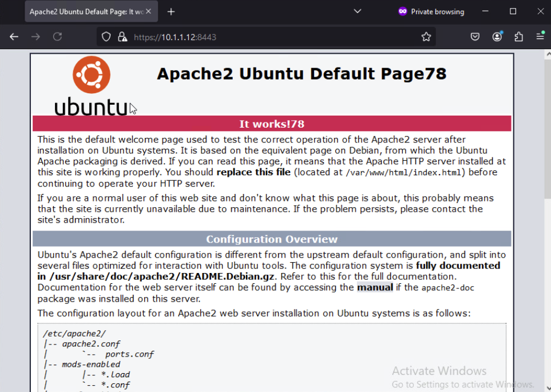This screenshot has width=551, height=392.
Task: Open a new tab with the plus button
Action: click(171, 11)
